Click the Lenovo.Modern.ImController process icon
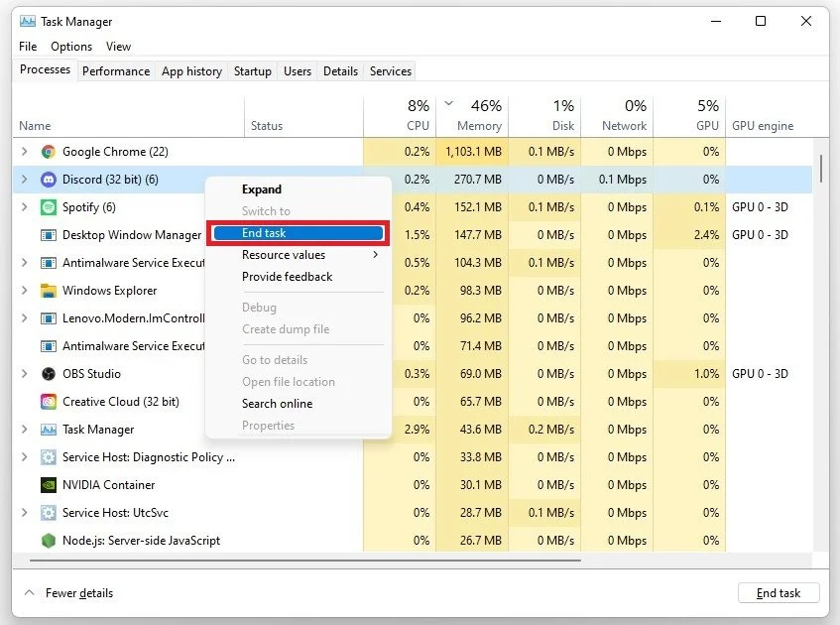The width and height of the screenshot is (840, 625). (x=49, y=318)
